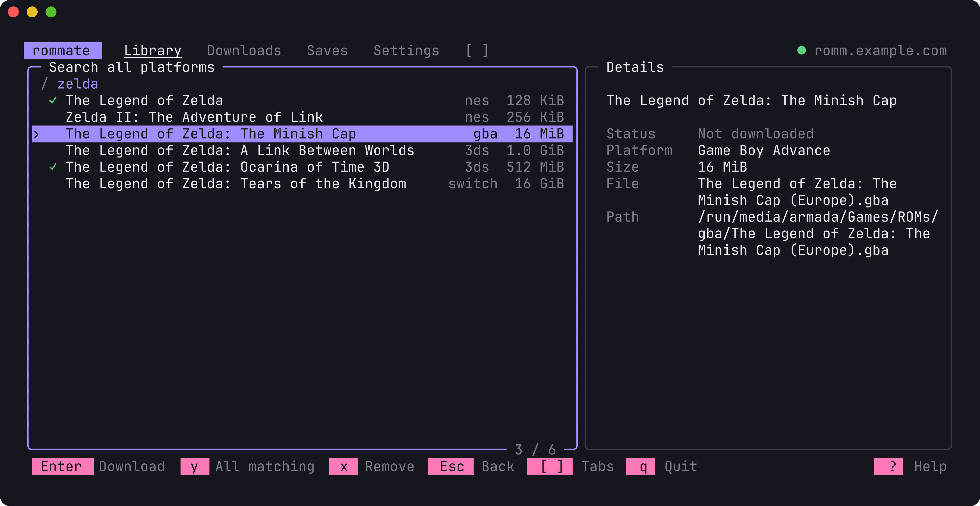Select The Legend of Zelda nes row

(x=302, y=101)
